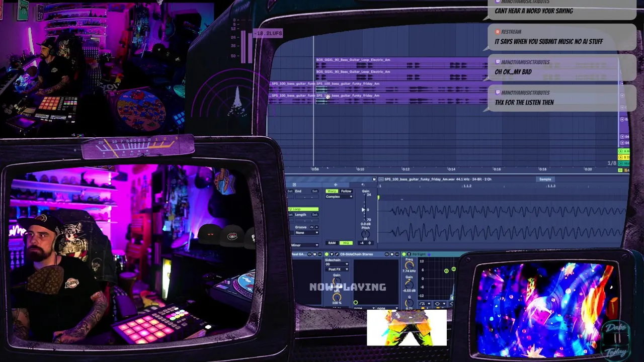Select EQ Eight band 2 node
Viewport: 644px width, 362px height.
pyautogui.click(x=446, y=271)
